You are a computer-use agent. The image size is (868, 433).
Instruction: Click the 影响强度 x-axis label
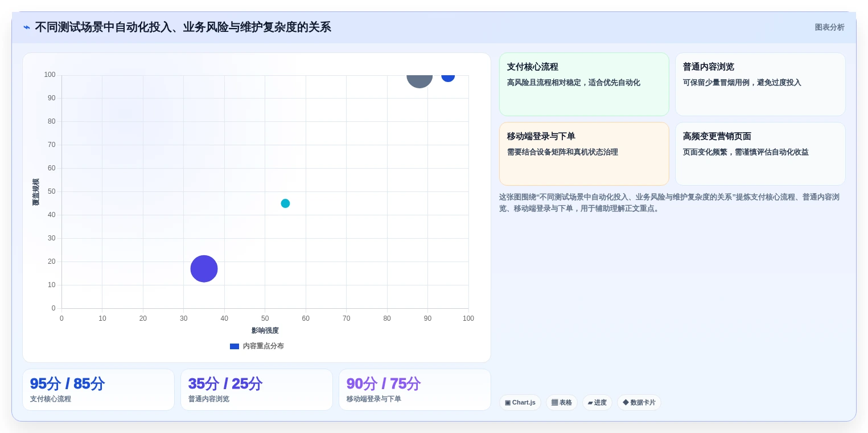coord(265,330)
